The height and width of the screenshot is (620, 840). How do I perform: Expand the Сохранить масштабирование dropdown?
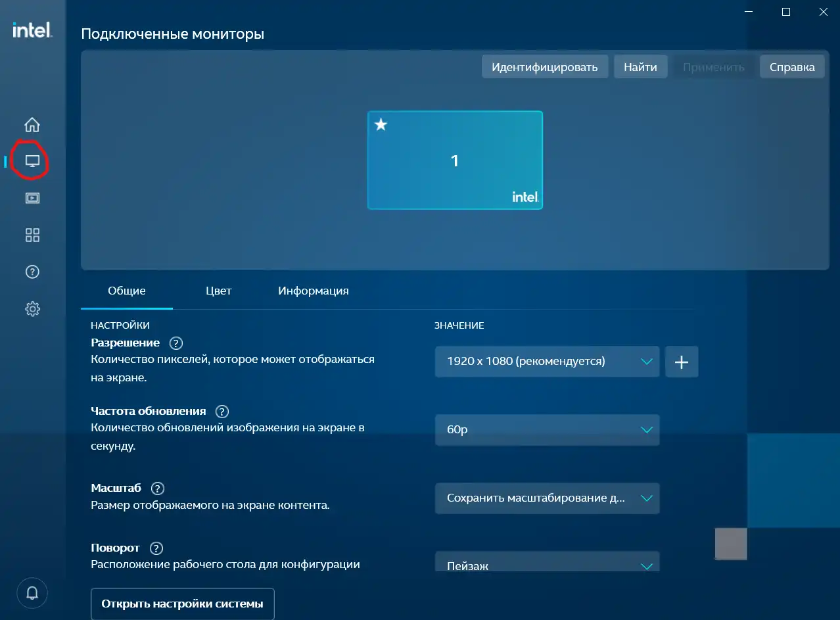pos(547,498)
